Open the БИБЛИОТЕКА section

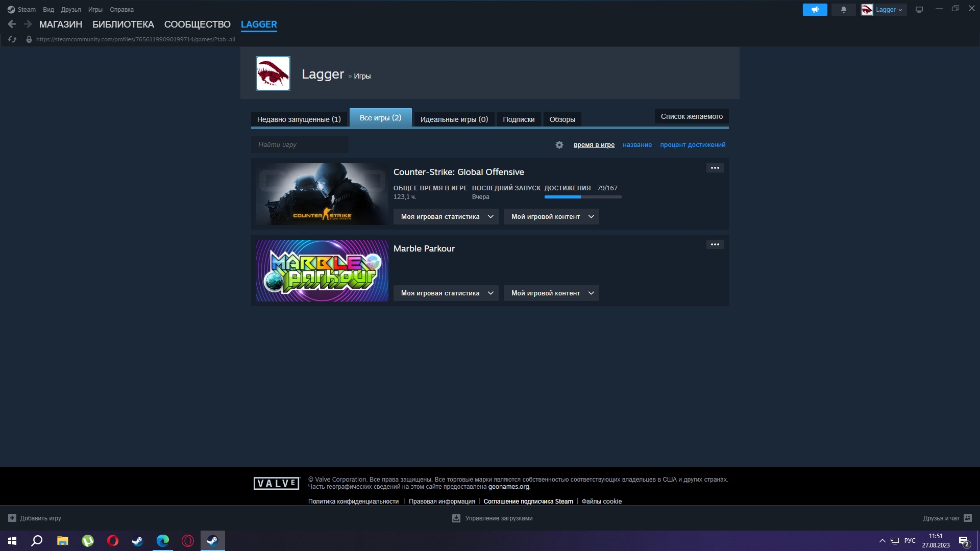point(123,24)
